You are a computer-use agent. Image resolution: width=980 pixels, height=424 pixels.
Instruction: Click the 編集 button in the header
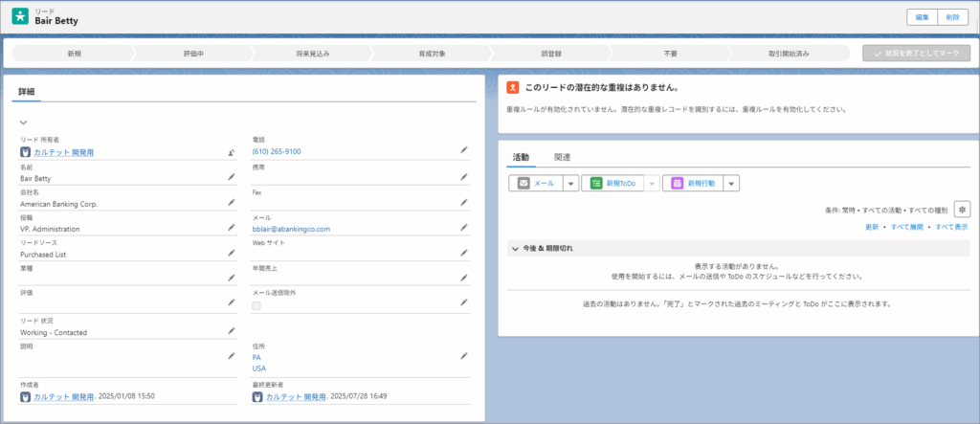tap(923, 17)
